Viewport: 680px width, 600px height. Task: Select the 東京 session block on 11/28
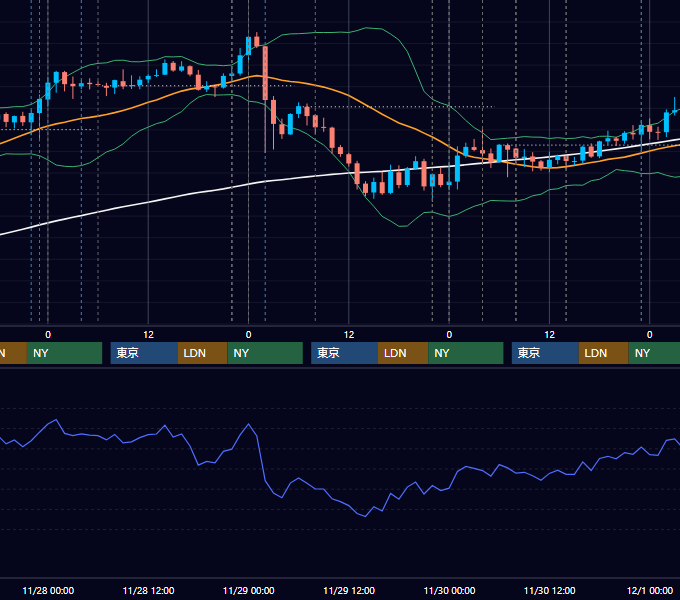click(x=144, y=353)
